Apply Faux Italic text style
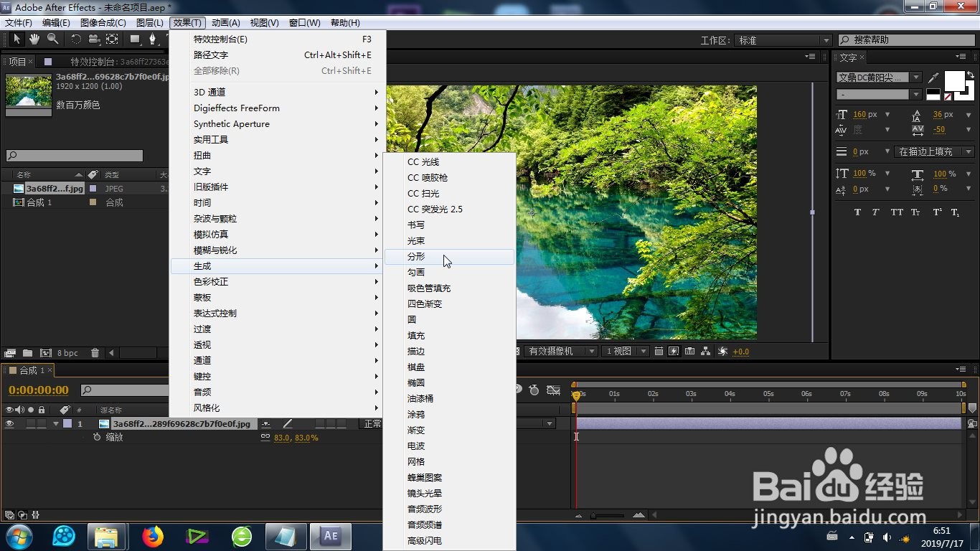The width and height of the screenshot is (980, 551). click(876, 212)
